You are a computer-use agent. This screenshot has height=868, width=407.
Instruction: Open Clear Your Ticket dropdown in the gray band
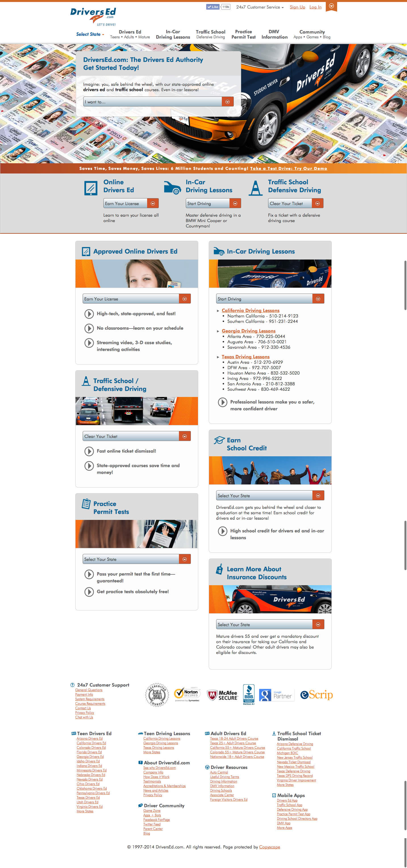tap(295, 204)
